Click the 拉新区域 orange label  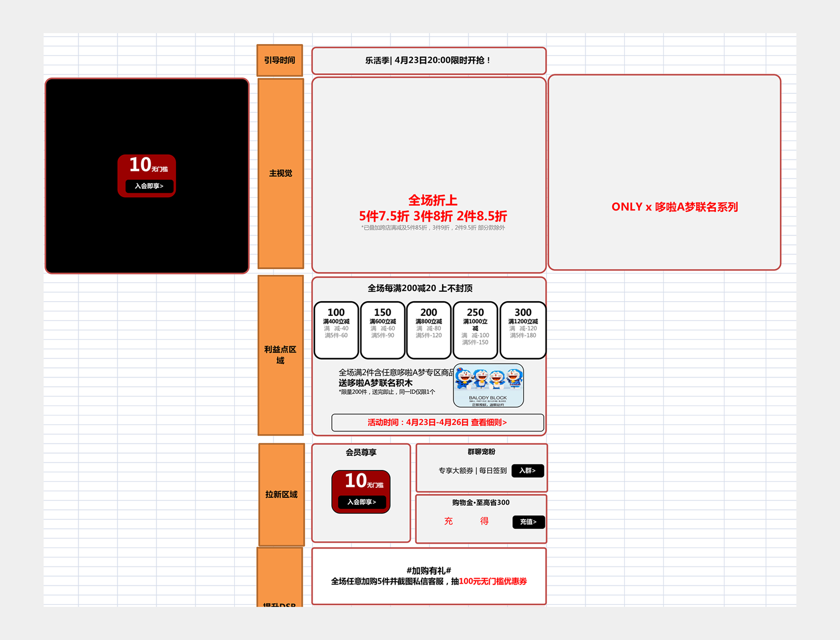tap(281, 495)
